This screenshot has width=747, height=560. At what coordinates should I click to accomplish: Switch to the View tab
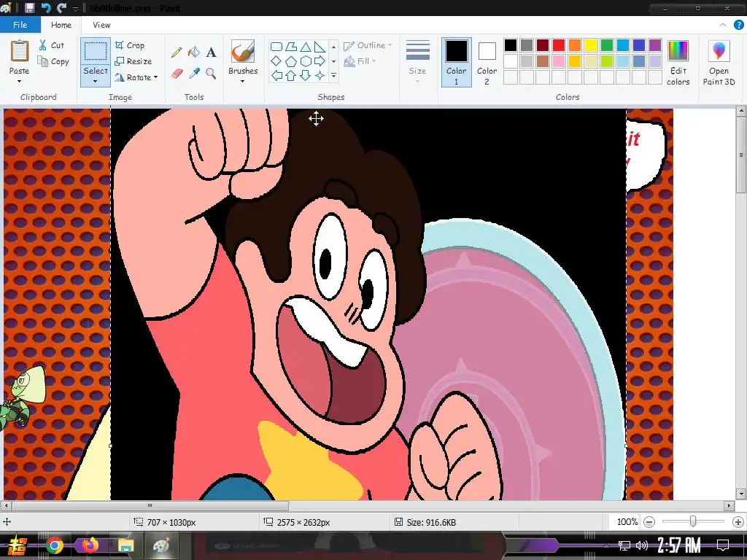(x=101, y=25)
